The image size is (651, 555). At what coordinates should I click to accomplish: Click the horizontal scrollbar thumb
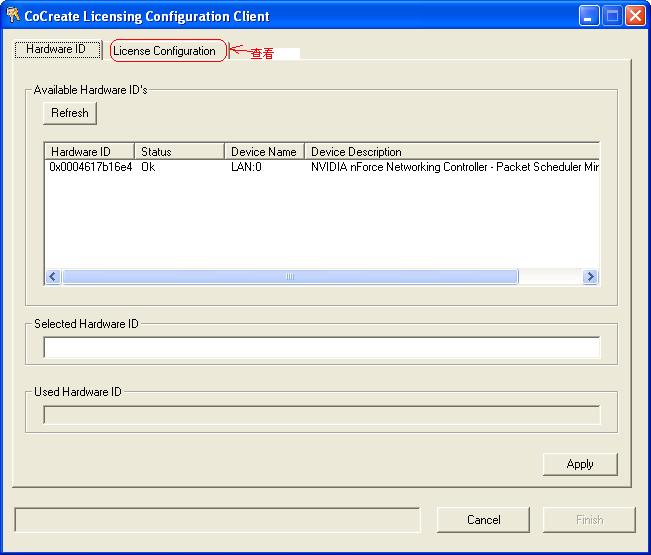[290, 276]
